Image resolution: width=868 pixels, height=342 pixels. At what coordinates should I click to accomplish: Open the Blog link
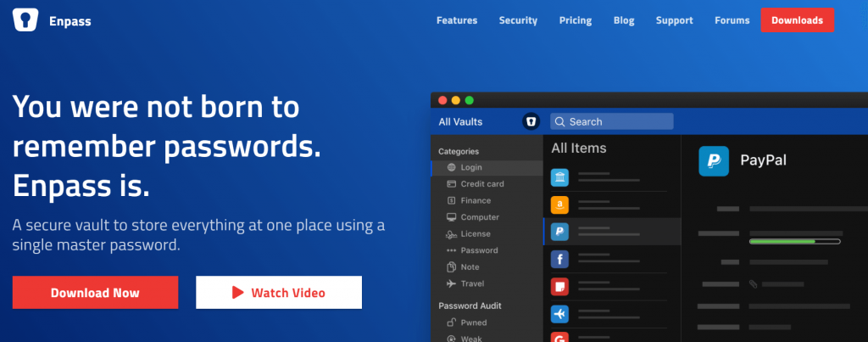pos(624,20)
